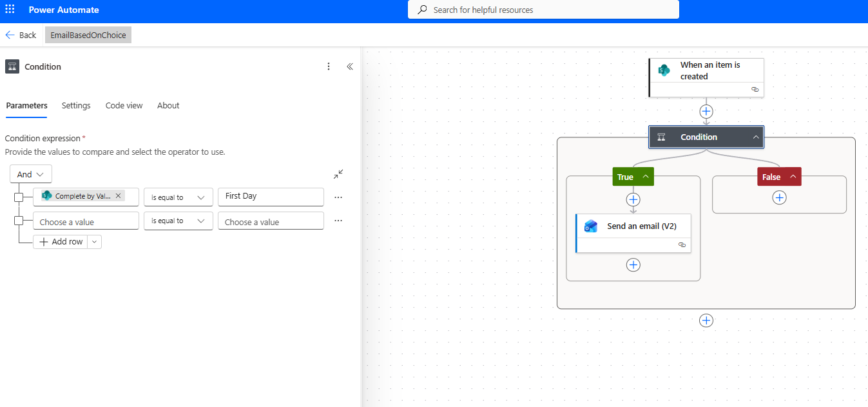Open the first row's is equal to dropdown
The height and width of the screenshot is (407, 868).
(x=178, y=197)
